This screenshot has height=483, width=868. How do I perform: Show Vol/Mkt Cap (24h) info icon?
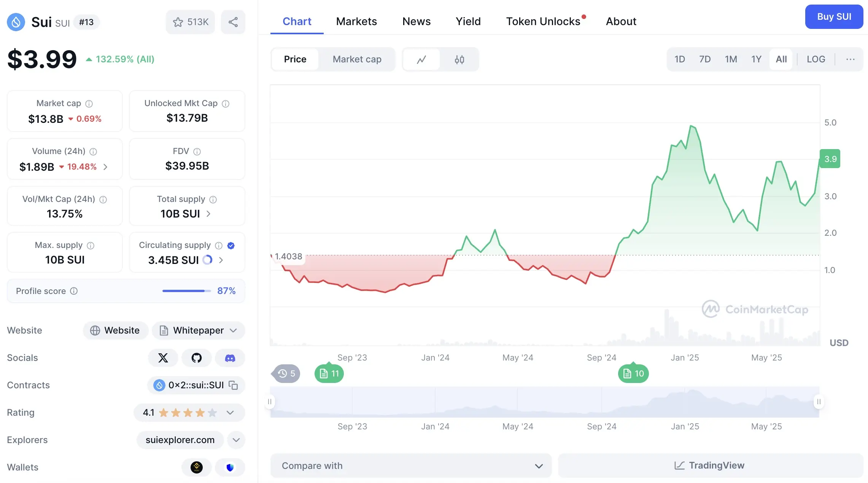tap(103, 199)
